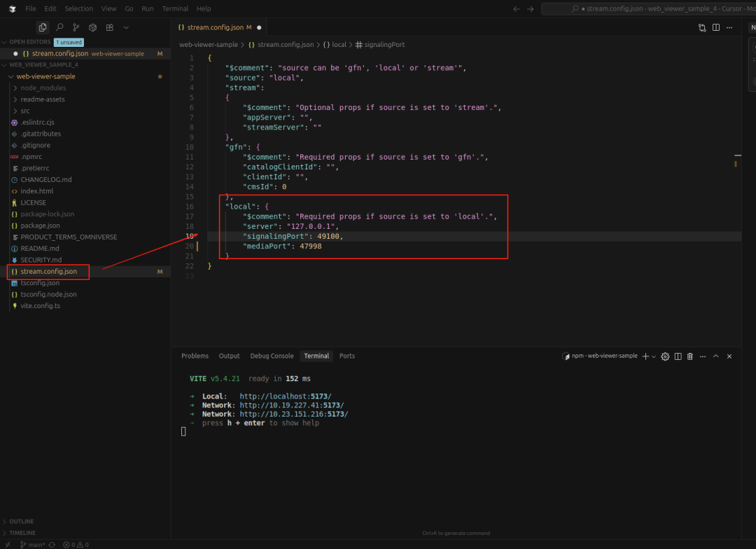Click the signalingPort breadcrumb item
Screen dimensions: 756x549
[x=380, y=44]
